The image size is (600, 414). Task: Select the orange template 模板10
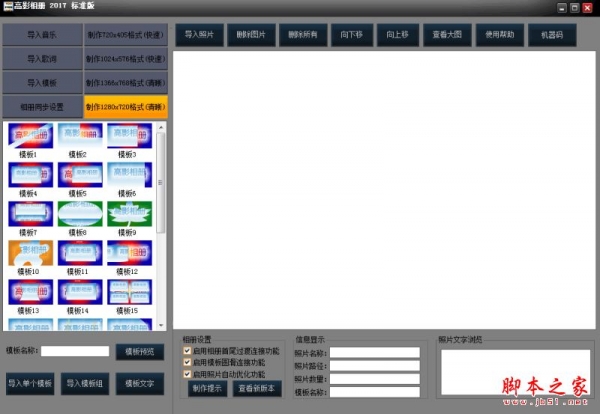click(31, 253)
